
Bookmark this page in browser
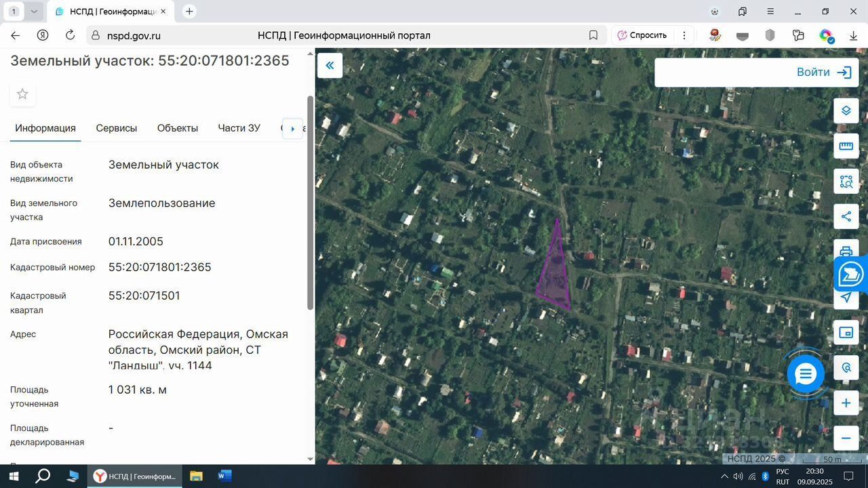click(593, 35)
